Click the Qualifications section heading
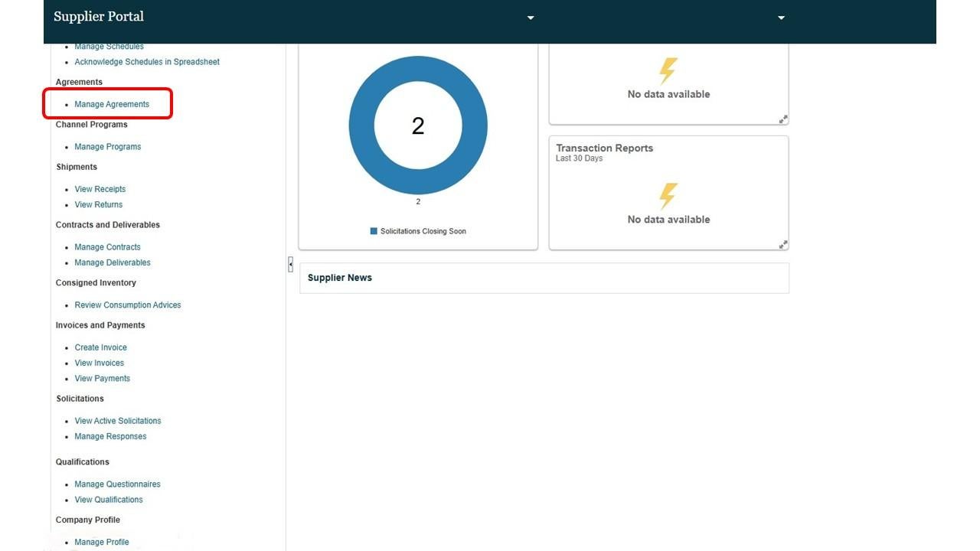 [x=83, y=462]
